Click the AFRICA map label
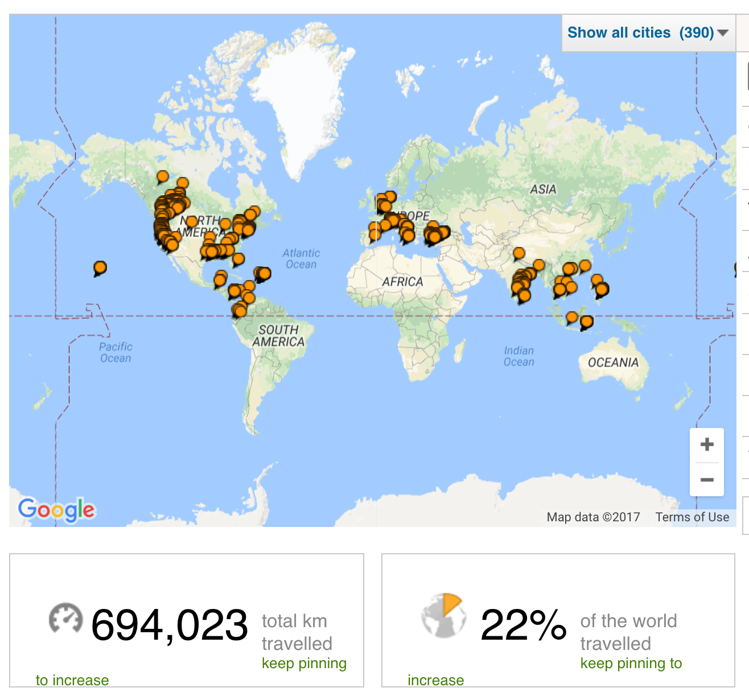The image size is (749, 700). (x=402, y=282)
